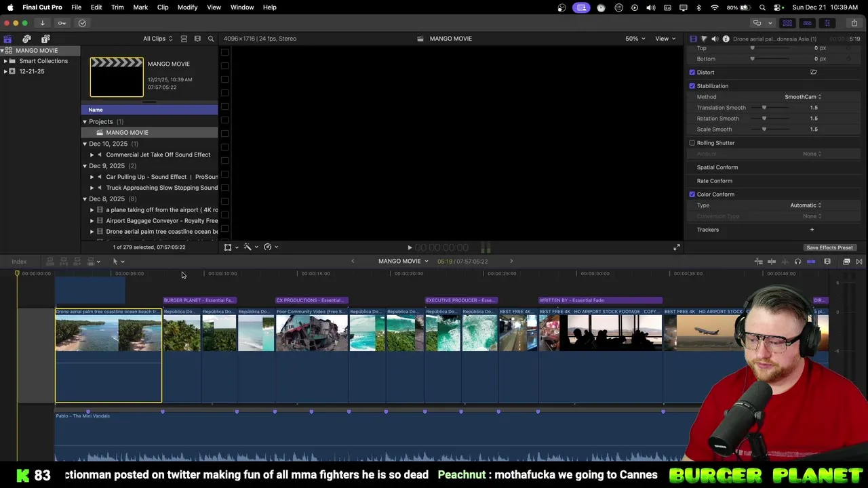The height and width of the screenshot is (488, 868).
Task: Click Save Effects Preset button
Action: point(829,247)
